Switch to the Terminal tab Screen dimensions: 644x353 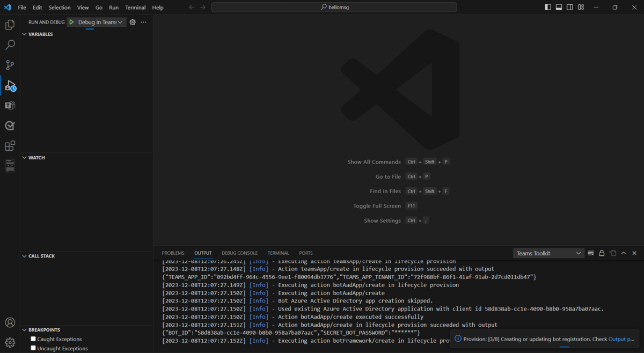point(278,253)
